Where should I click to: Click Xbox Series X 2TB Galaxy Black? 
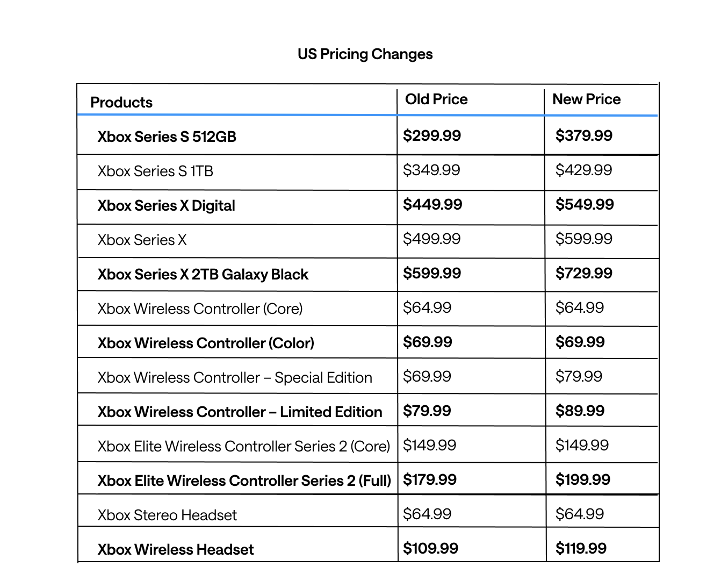pyautogui.click(x=203, y=275)
